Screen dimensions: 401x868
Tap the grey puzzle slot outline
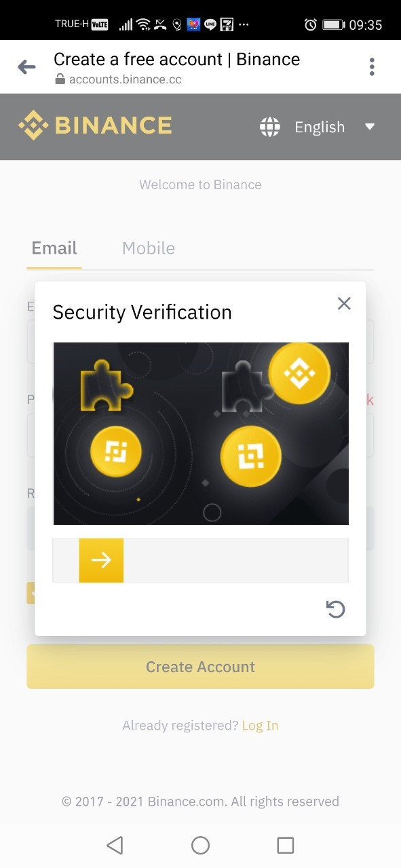[244, 387]
